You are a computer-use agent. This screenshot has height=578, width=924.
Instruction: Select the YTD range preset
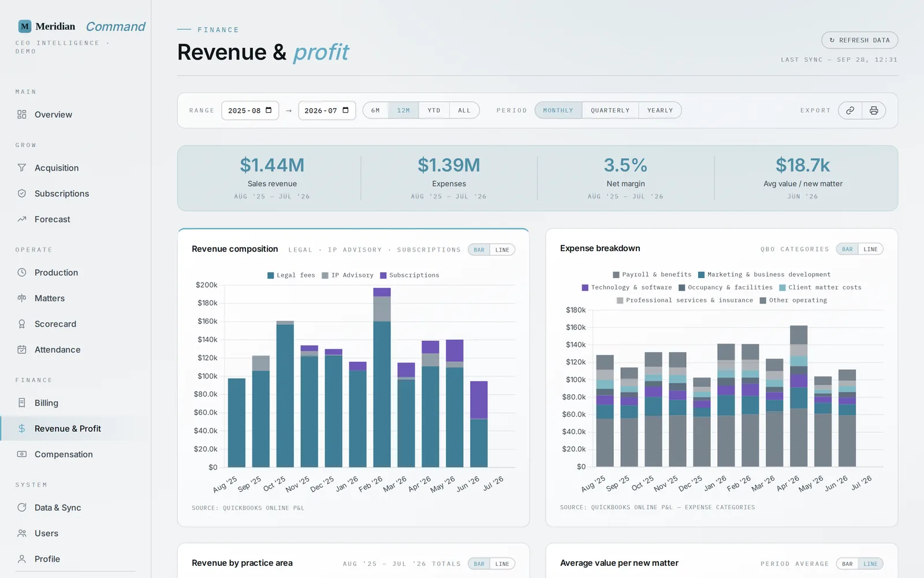coord(434,110)
